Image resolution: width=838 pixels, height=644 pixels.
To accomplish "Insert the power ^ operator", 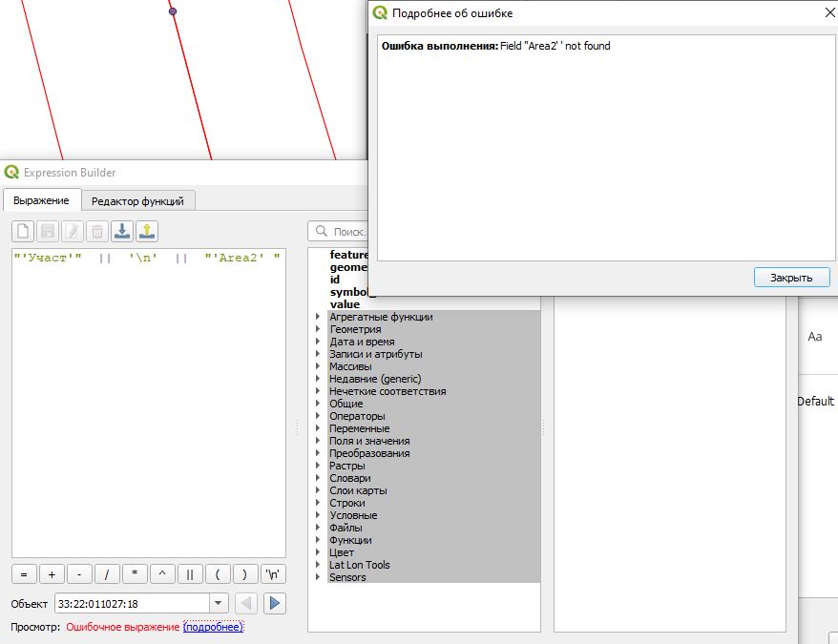I will click(x=162, y=574).
